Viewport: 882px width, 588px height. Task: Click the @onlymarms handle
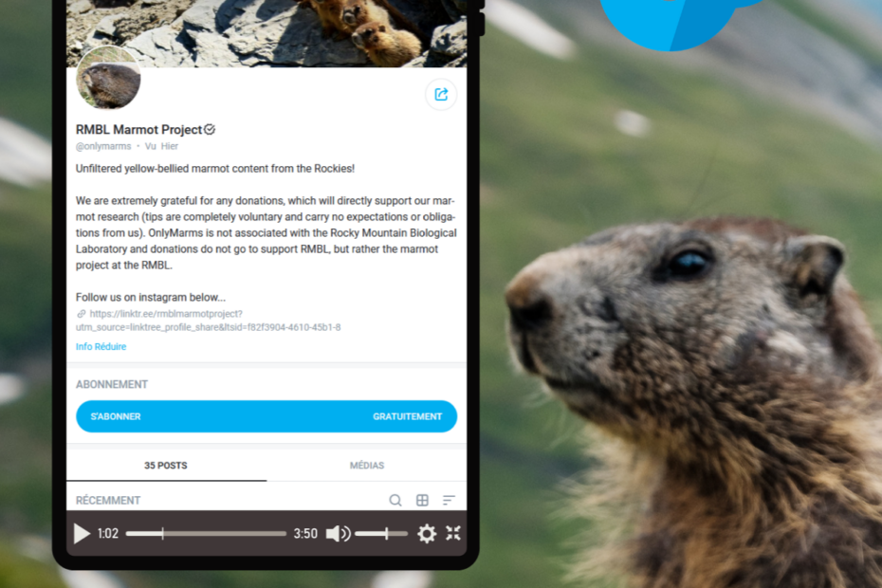pyautogui.click(x=103, y=146)
